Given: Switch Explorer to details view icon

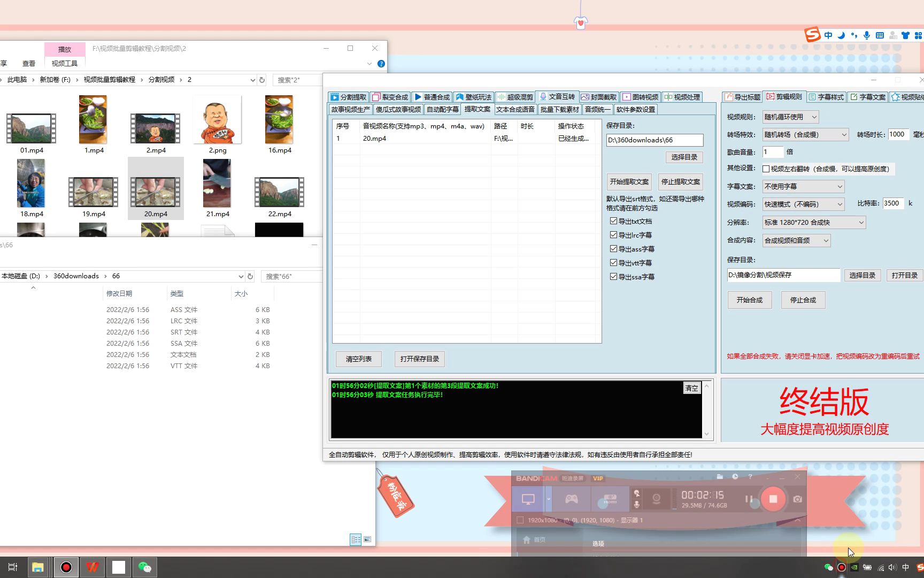Looking at the screenshot, I should point(356,539).
